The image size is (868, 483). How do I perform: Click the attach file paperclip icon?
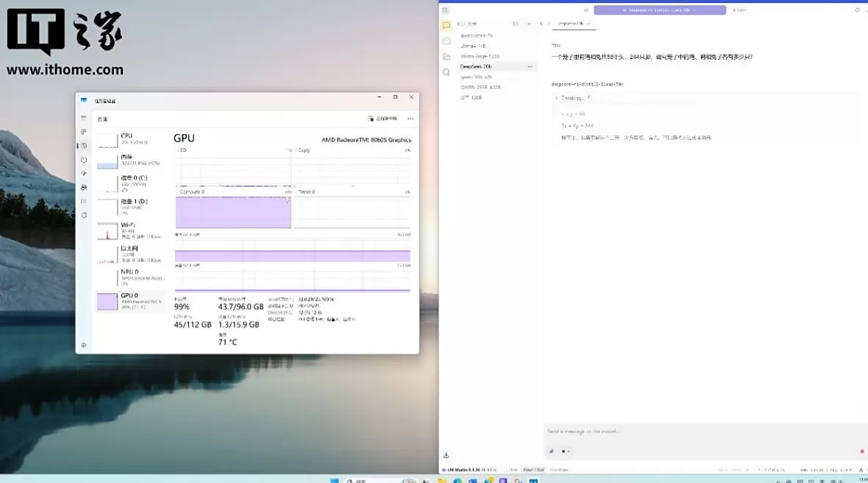click(551, 451)
